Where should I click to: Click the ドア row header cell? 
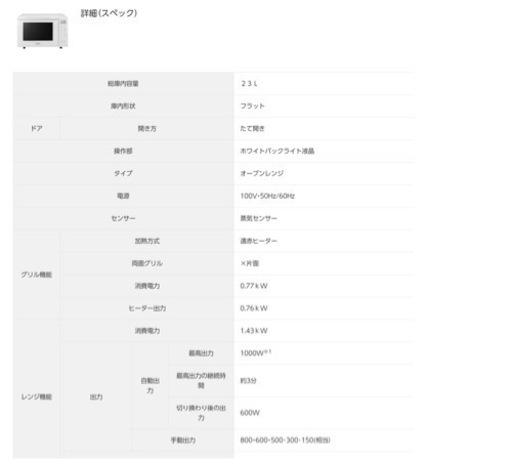click(36, 128)
